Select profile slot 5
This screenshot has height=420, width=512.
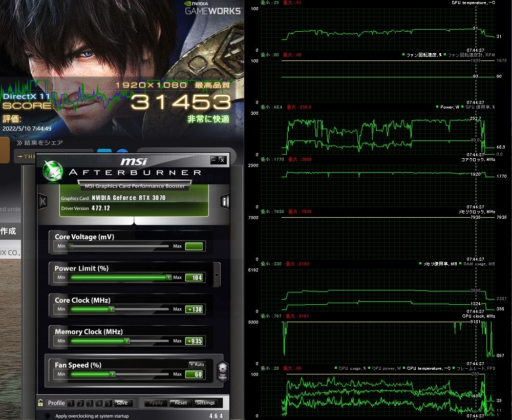pyautogui.click(x=109, y=403)
